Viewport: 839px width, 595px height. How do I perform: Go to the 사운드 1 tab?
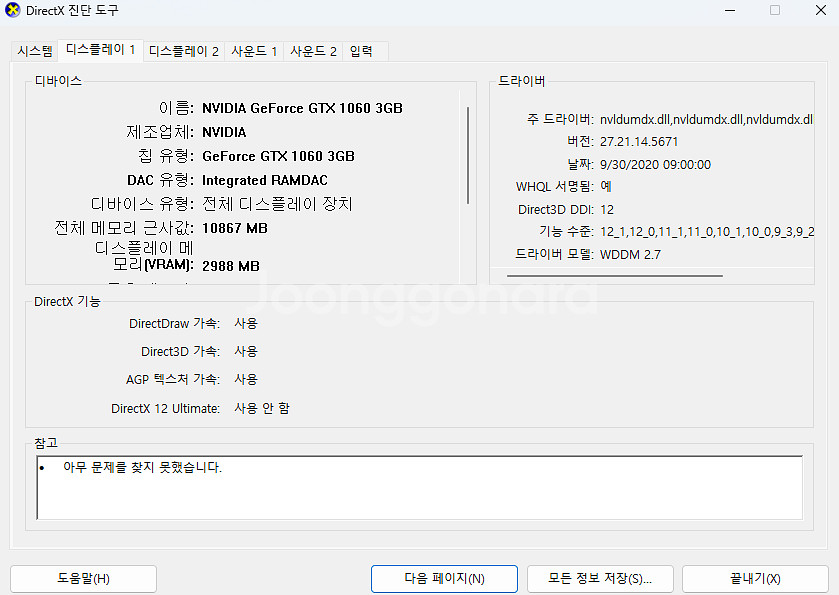point(254,51)
